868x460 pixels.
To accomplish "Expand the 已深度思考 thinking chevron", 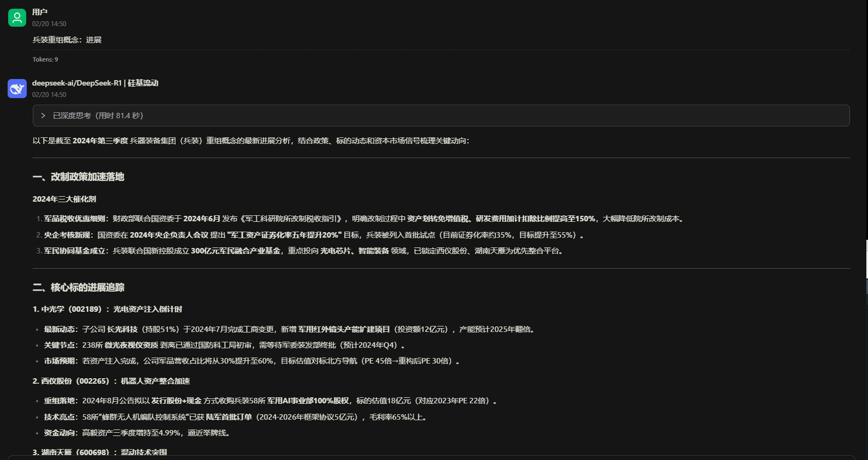I will [x=43, y=116].
